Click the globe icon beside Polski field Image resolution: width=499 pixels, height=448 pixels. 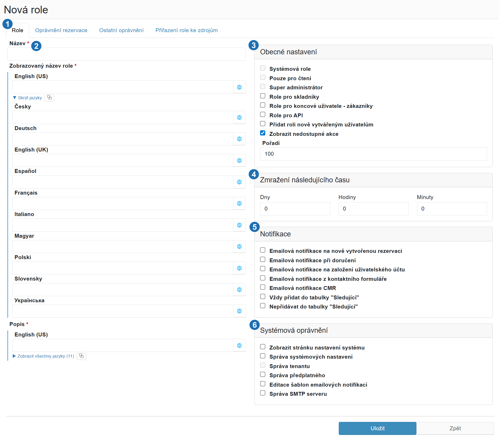(239, 268)
